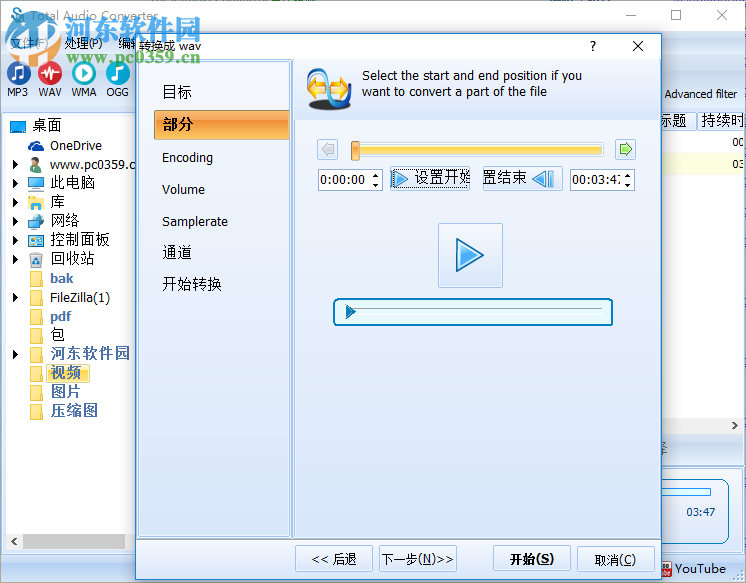Screen dimensions: 746x583
Task: Select the 此电脑 tree item
Action: [72, 183]
